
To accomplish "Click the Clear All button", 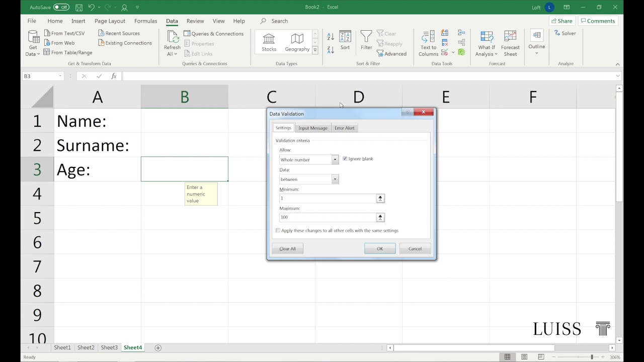I will click(287, 249).
